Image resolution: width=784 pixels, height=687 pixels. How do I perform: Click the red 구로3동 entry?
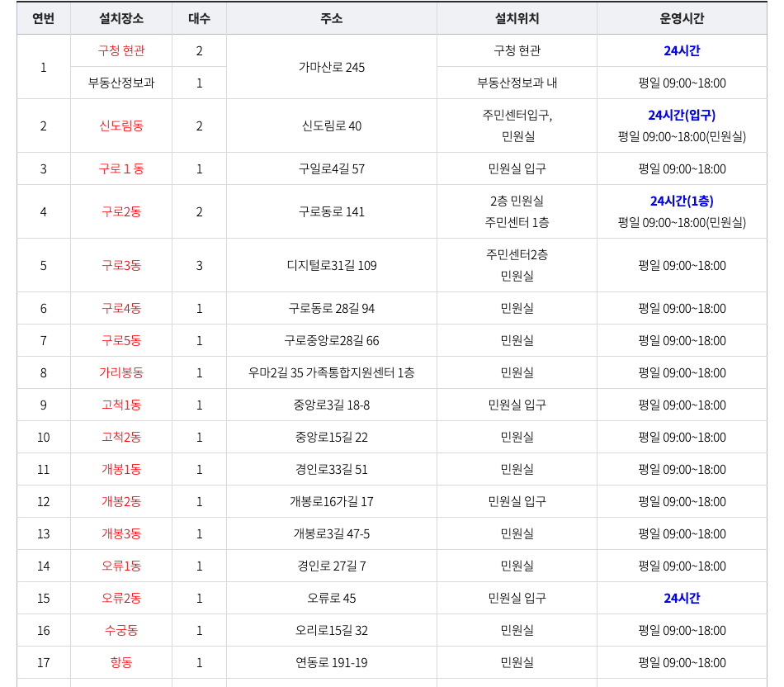pos(121,265)
